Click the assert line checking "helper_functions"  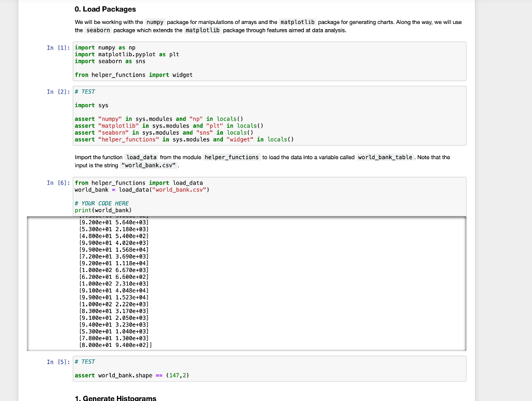click(x=184, y=139)
